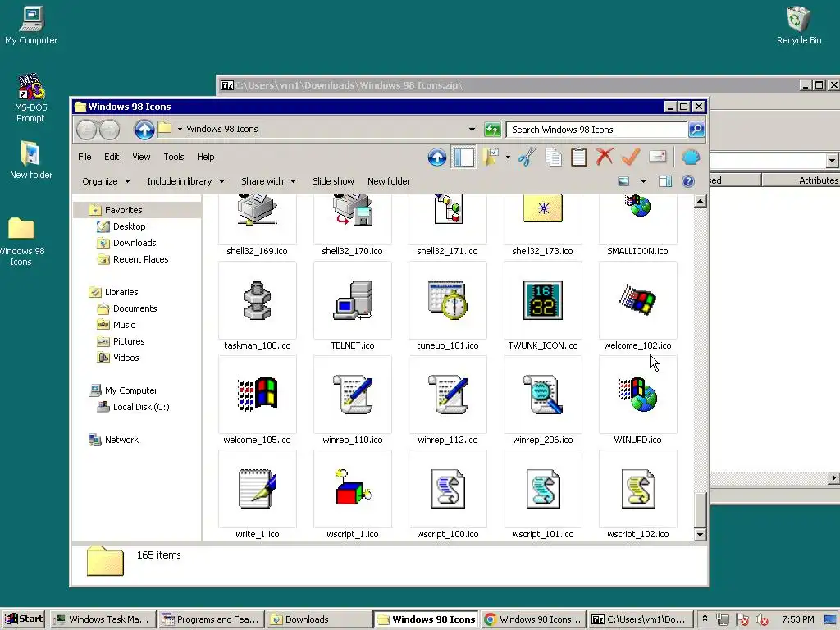Image resolution: width=840 pixels, height=630 pixels.
Task: Select the Recycle Bin desktop icon
Action: [799, 25]
